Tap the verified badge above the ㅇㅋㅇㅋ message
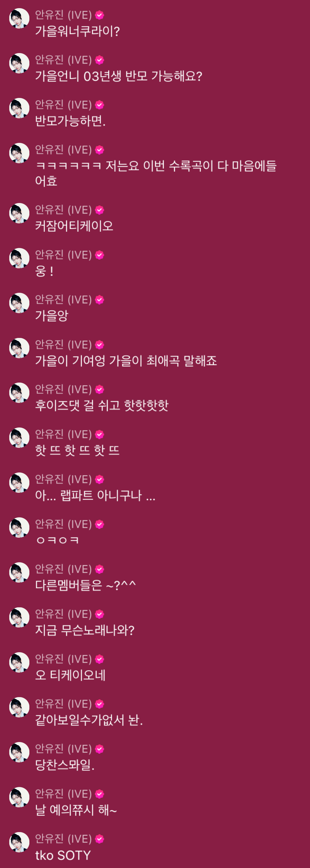The image size is (310, 868). click(100, 524)
